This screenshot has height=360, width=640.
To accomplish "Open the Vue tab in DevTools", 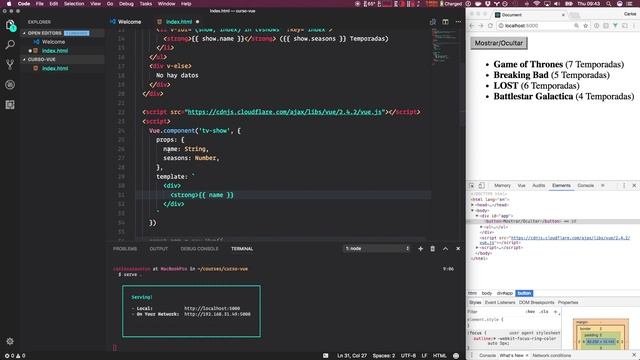I will [x=522, y=186].
